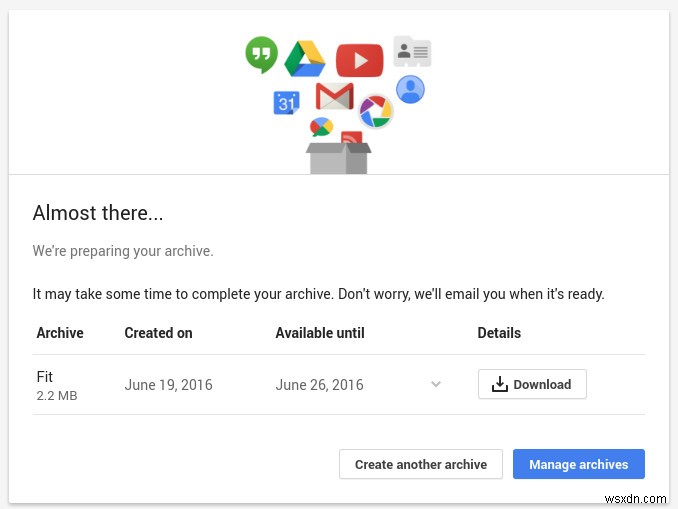678x509 pixels.
Task: Click the Gmail envelope icon
Action: click(x=335, y=96)
